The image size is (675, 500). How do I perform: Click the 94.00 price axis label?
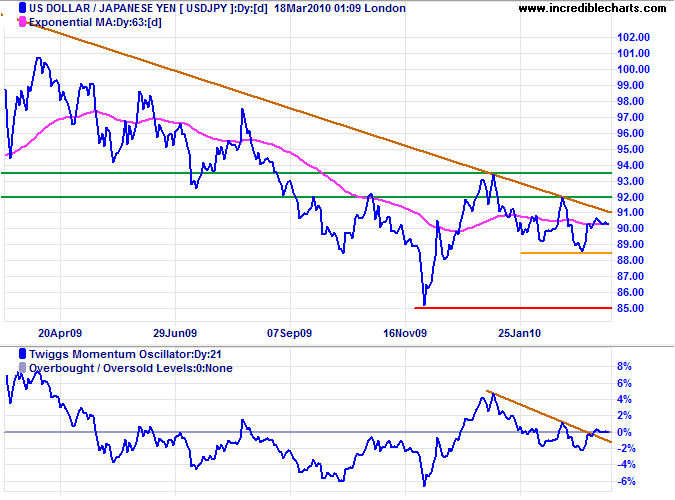tap(630, 165)
